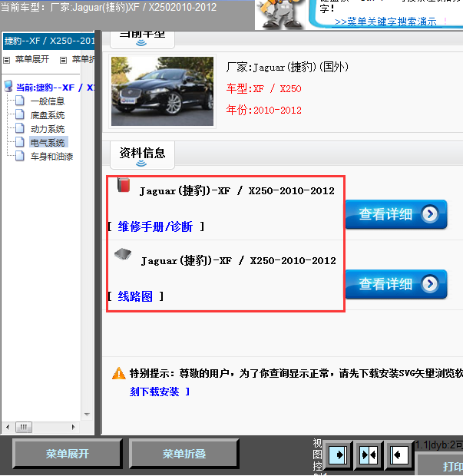Open the red book manual icon
This screenshot has height=476, width=463.
click(x=124, y=185)
